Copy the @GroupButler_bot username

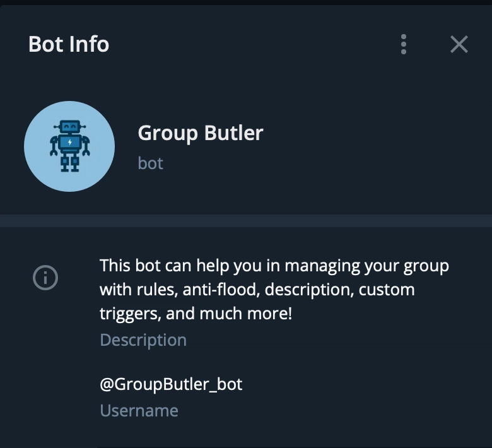coord(171,384)
